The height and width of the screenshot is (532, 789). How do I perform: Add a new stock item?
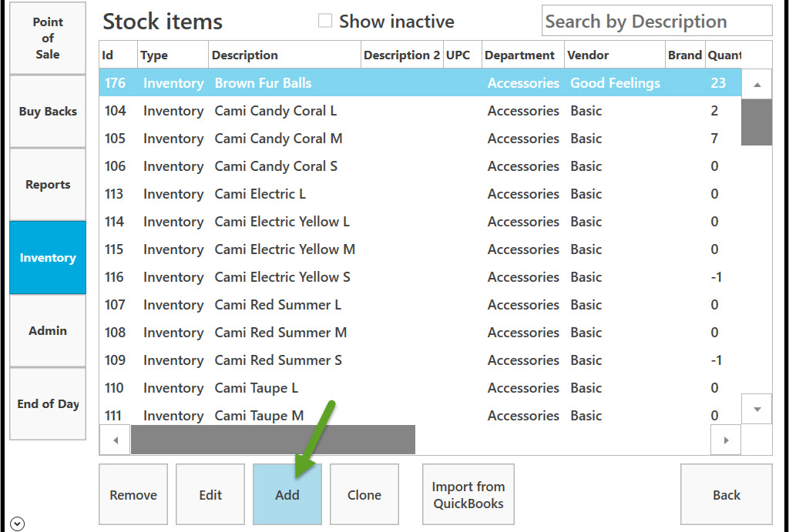click(287, 494)
